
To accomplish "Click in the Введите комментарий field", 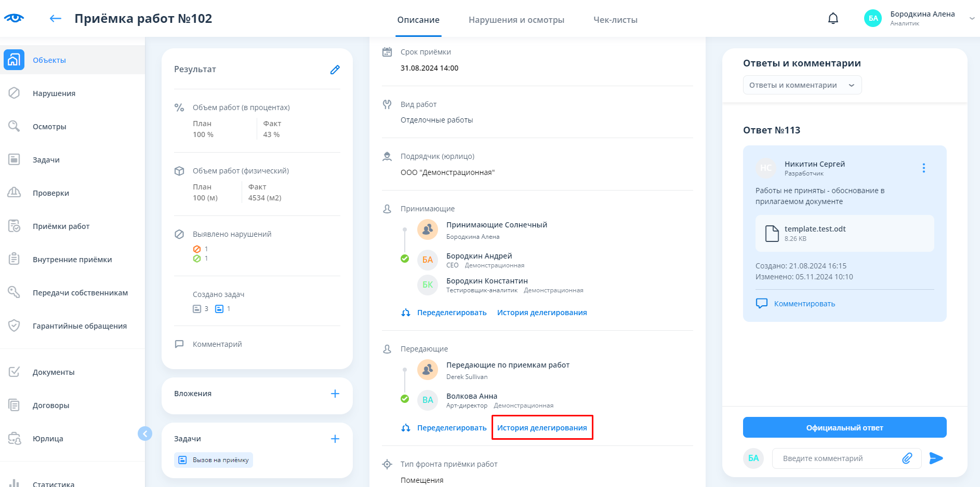I will coord(837,458).
